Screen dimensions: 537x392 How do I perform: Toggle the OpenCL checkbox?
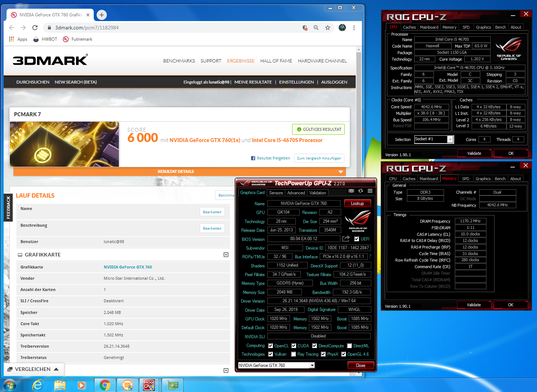click(270, 346)
